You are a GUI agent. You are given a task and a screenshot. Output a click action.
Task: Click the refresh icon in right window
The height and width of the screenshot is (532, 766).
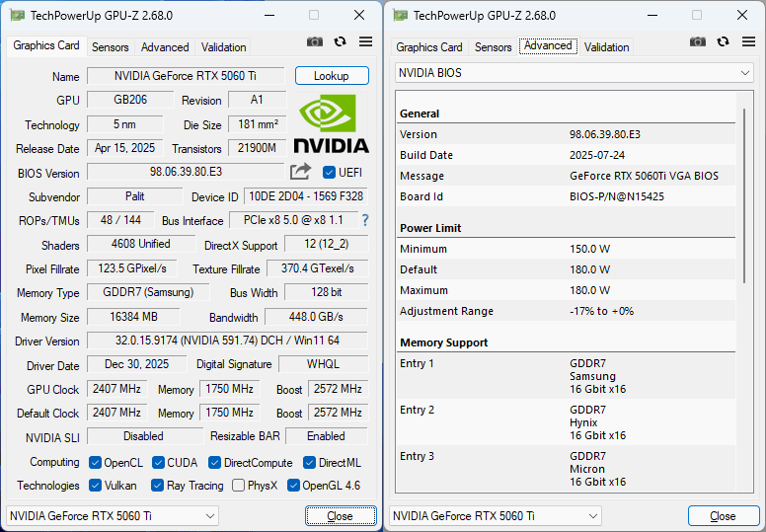click(x=723, y=42)
